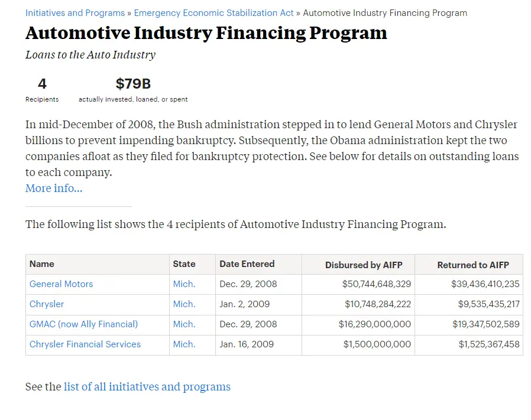The width and height of the screenshot is (531, 420).
Task: Open the General Motors recipient page
Action: click(x=61, y=284)
